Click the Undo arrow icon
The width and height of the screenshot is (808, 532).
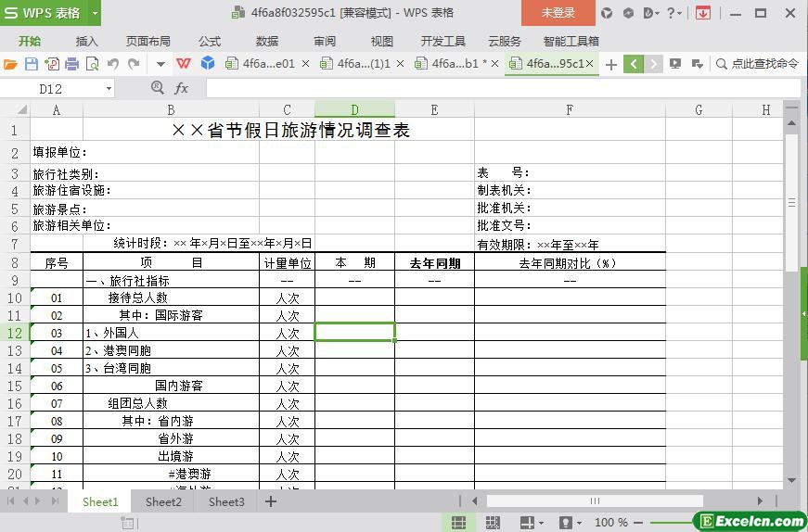[113, 64]
